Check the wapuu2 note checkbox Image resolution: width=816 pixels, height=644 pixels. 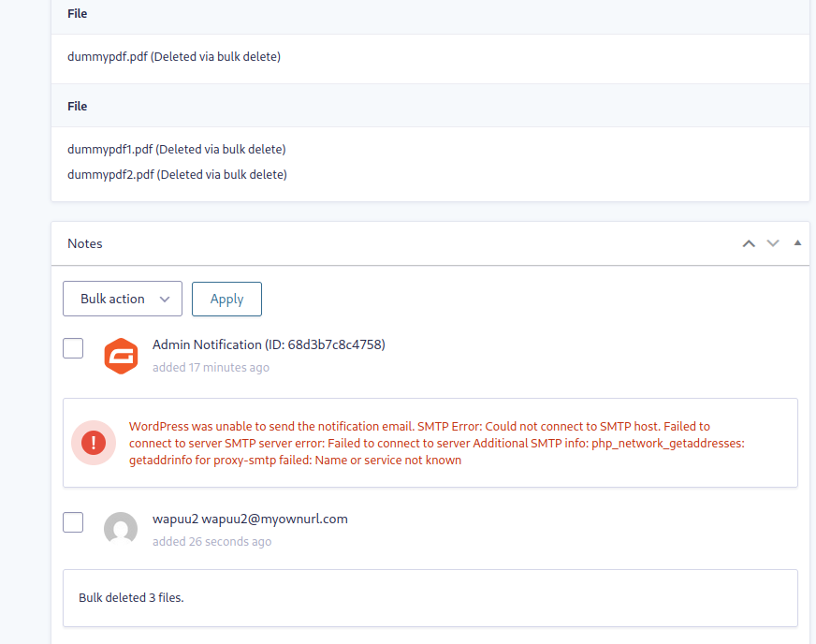pyautogui.click(x=73, y=522)
